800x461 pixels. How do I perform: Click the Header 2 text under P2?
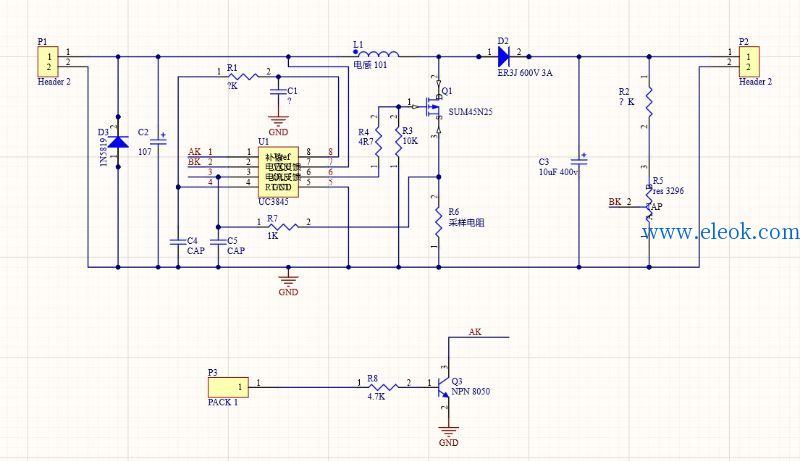[756, 82]
